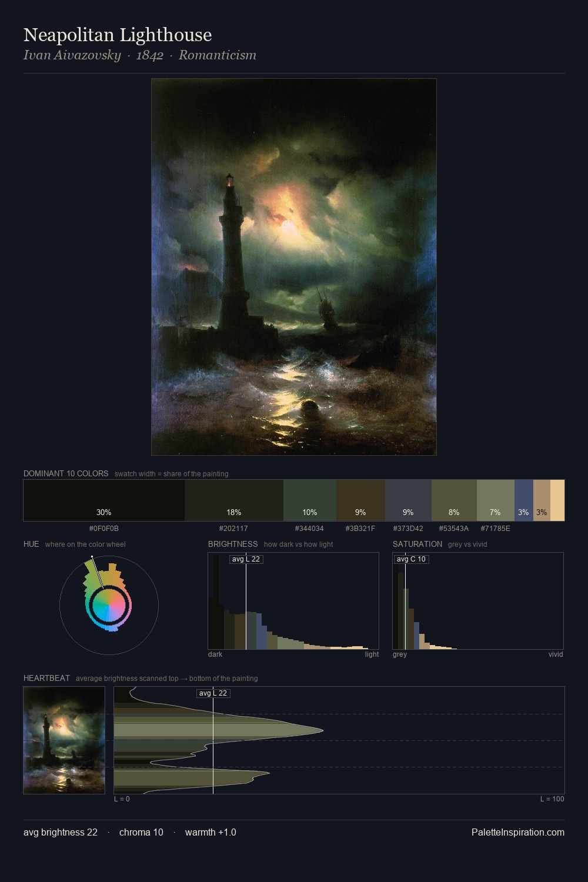Screen dimensions: 588x882
Task: Click the DOMINANT 10 COLORS heading
Action: coord(66,473)
